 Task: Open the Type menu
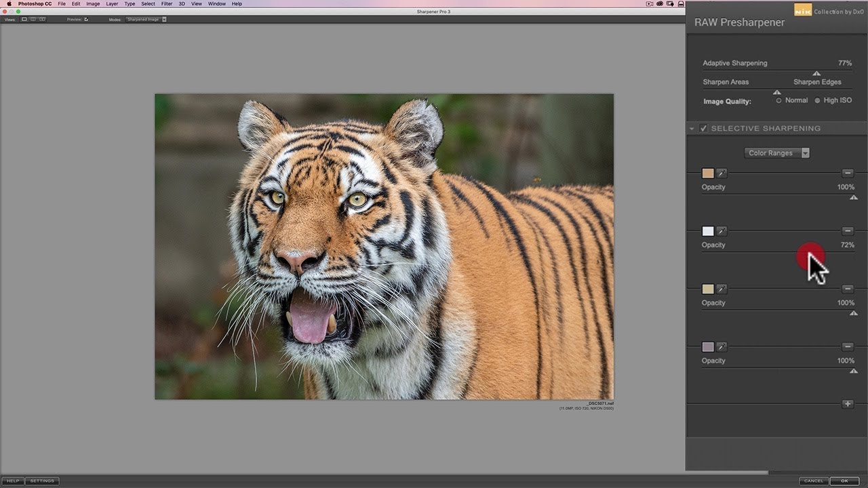[x=130, y=3]
